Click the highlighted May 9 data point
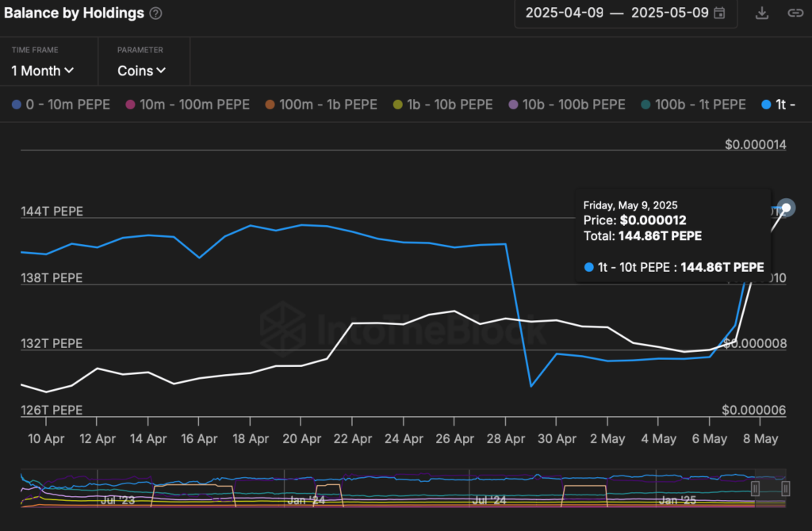This screenshot has width=812, height=531. click(x=786, y=208)
